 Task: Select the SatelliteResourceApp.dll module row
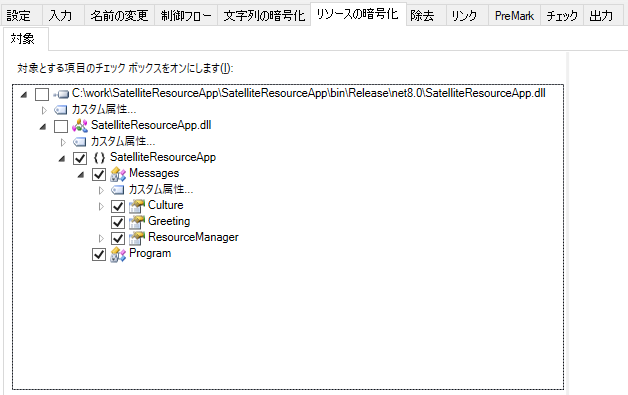tap(151, 125)
